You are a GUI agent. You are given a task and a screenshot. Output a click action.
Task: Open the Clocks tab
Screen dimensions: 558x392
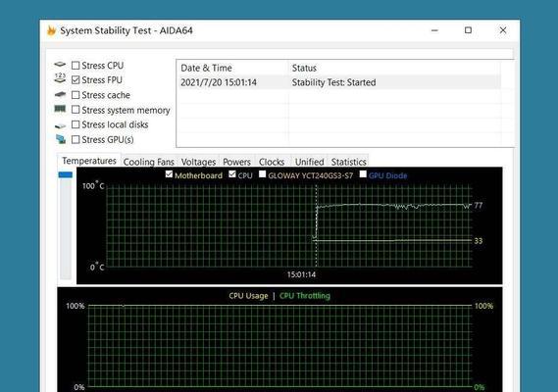(272, 162)
